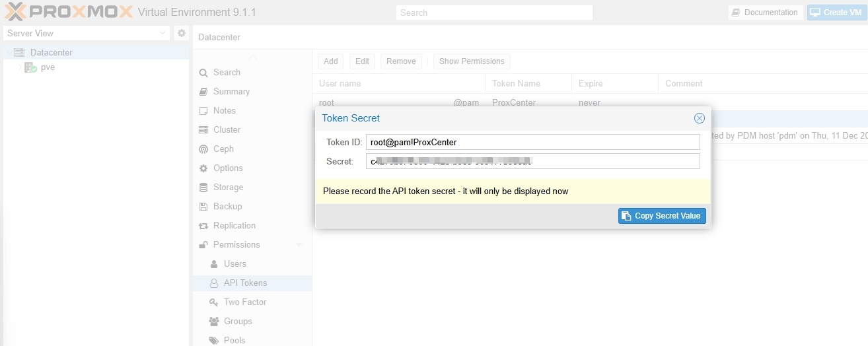Click the Create VM button
The image size is (868, 346).
[x=837, y=13]
